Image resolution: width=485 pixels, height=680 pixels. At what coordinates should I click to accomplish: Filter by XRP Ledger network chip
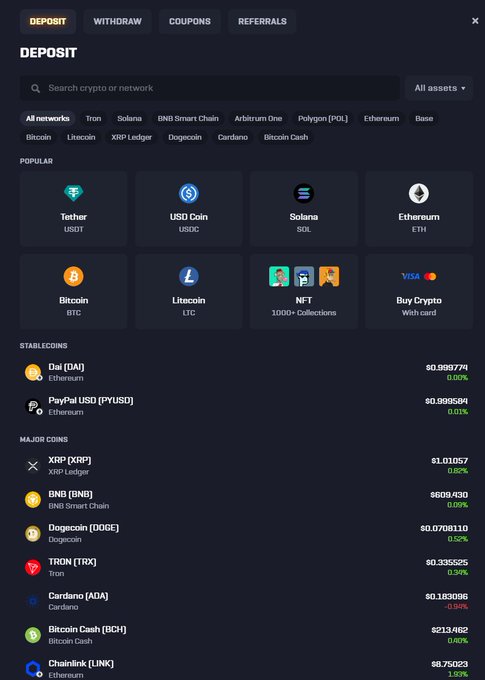(x=131, y=137)
